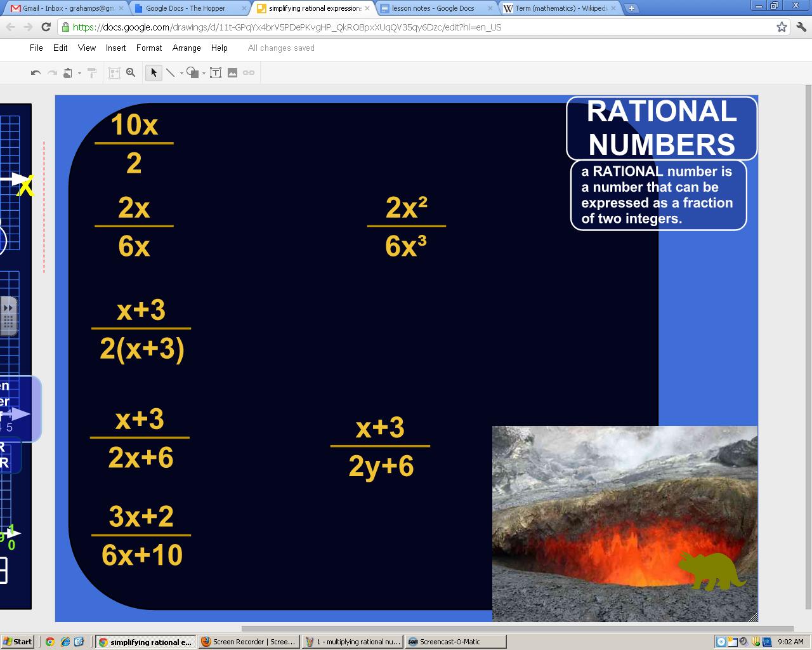Insert an Image

click(x=232, y=72)
